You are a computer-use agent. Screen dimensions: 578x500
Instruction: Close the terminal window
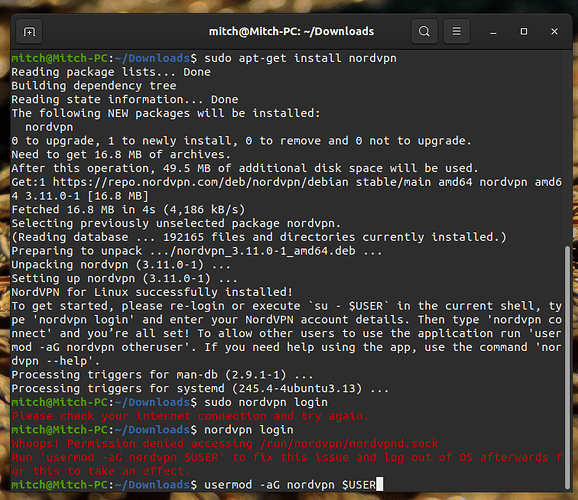554,32
